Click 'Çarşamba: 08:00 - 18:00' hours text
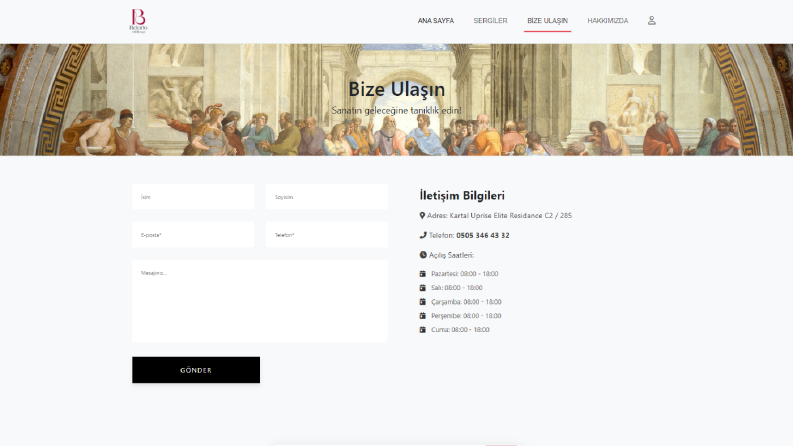The width and height of the screenshot is (793, 446). [x=466, y=302]
